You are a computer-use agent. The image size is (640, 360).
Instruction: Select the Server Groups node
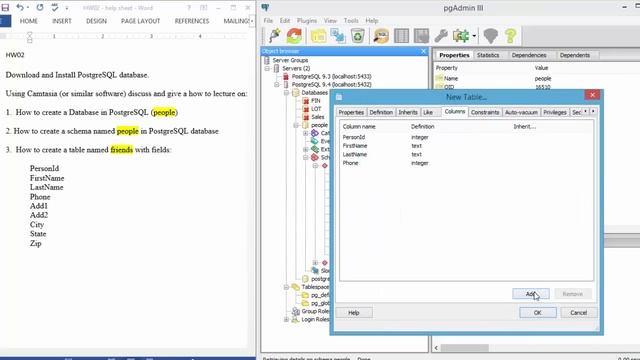pyautogui.click(x=290, y=60)
